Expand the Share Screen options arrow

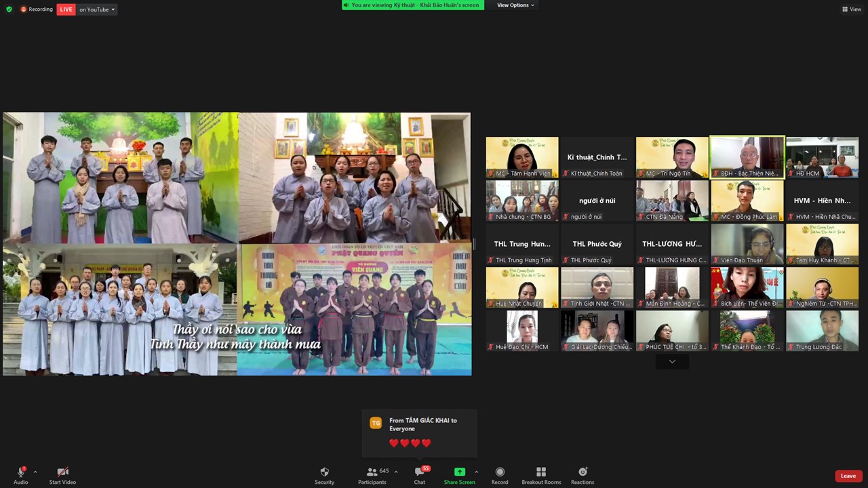click(476, 472)
